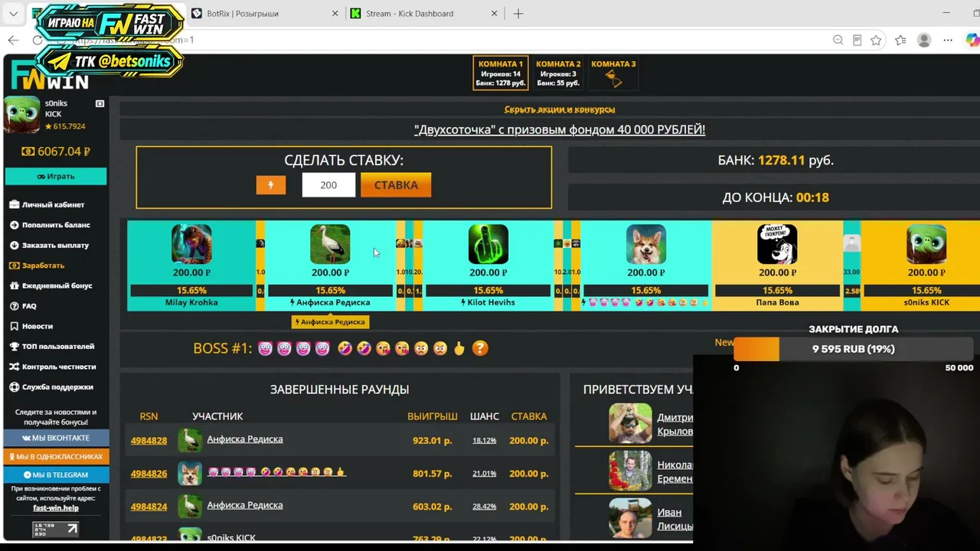Click the 18.12% chance link
Screen dimensions: 980x551
pyautogui.click(x=484, y=440)
